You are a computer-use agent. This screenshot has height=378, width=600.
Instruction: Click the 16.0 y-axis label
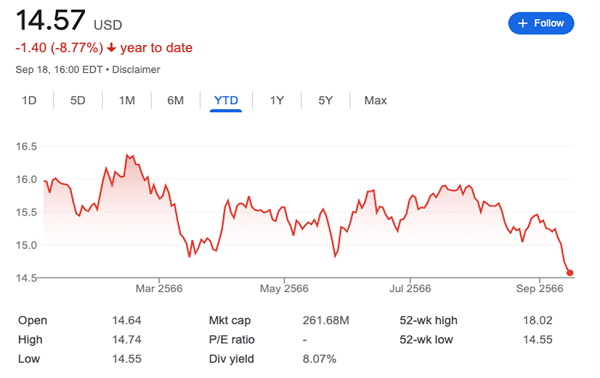pyautogui.click(x=26, y=179)
